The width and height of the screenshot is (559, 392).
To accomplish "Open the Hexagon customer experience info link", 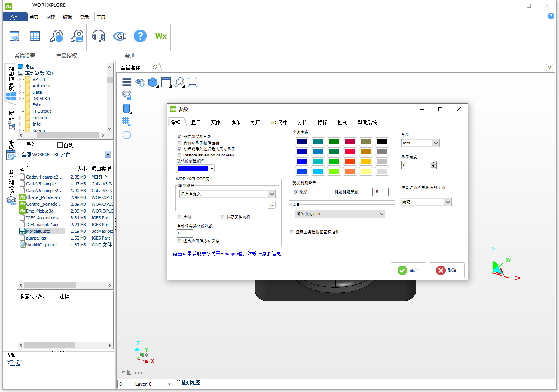I will pos(227,254).
